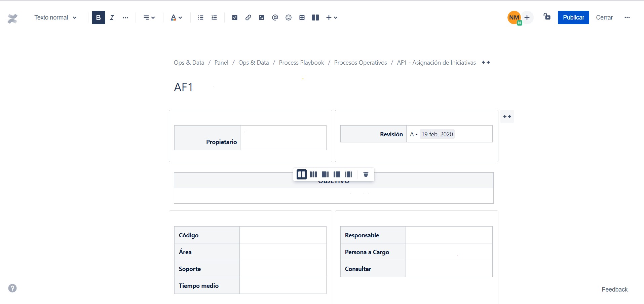
Task: Open the insert elements plus dropdown
Action: point(331,18)
